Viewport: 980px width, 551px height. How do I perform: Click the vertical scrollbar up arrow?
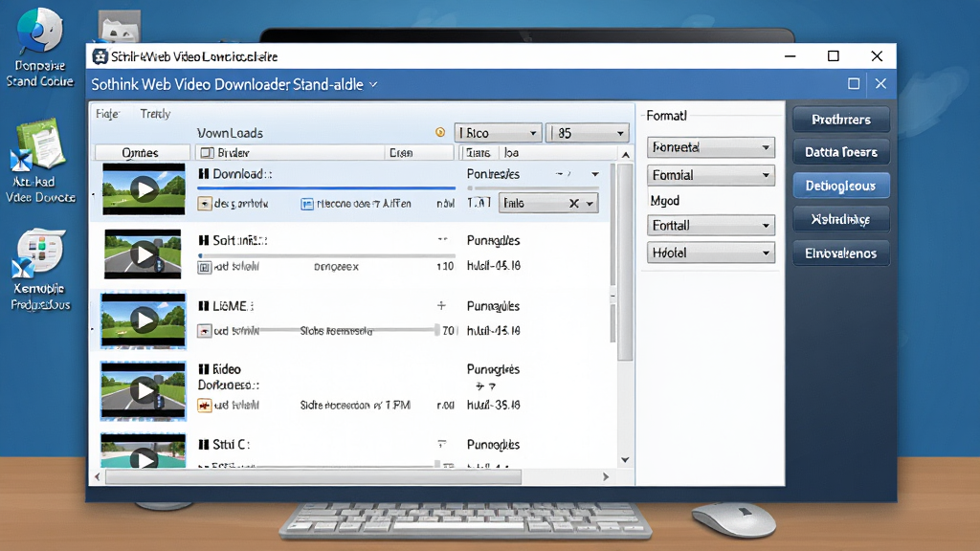[625, 154]
